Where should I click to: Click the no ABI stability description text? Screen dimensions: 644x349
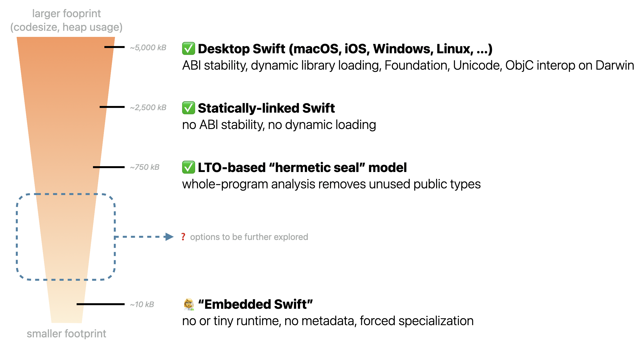click(x=279, y=125)
